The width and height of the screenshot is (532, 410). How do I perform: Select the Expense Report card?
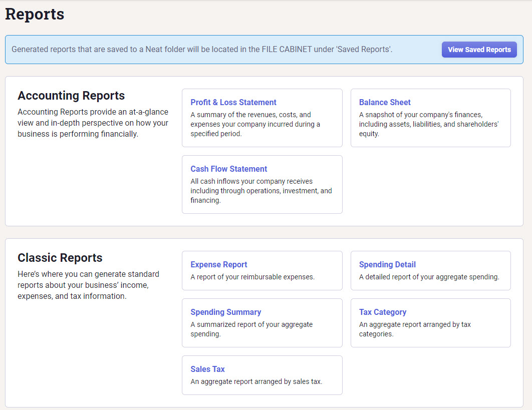tap(262, 270)
